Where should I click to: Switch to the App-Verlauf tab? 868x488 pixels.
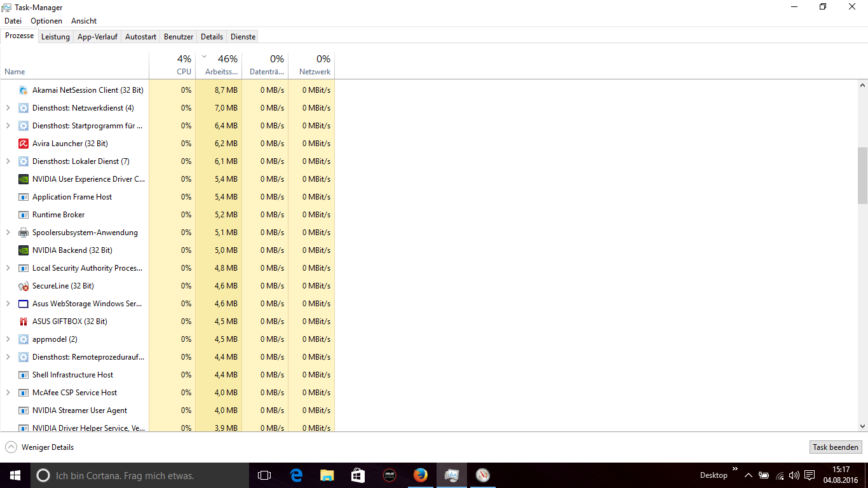tap(97, 37)
